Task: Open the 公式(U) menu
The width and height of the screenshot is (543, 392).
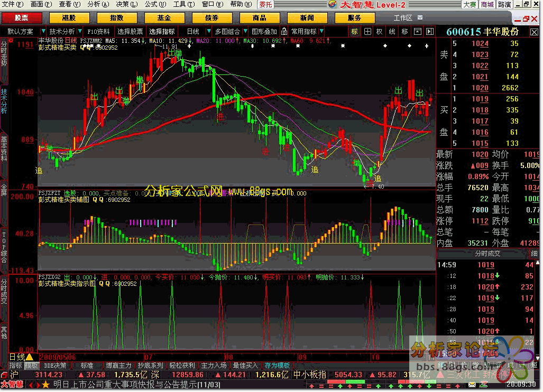Action: click(155, 4)
